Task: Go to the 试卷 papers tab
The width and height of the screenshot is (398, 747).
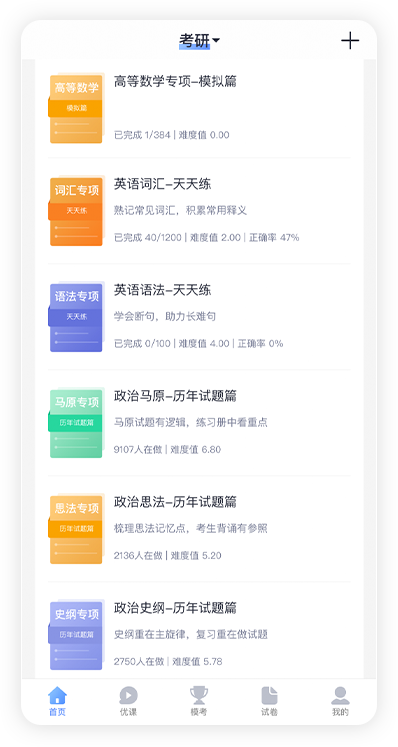Action: pos(269,701)
